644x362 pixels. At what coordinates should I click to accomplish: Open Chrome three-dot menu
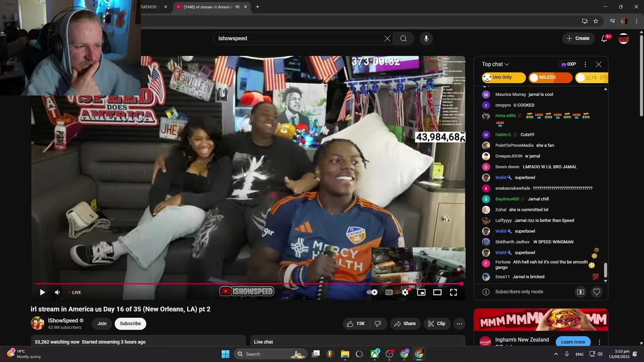636,21
